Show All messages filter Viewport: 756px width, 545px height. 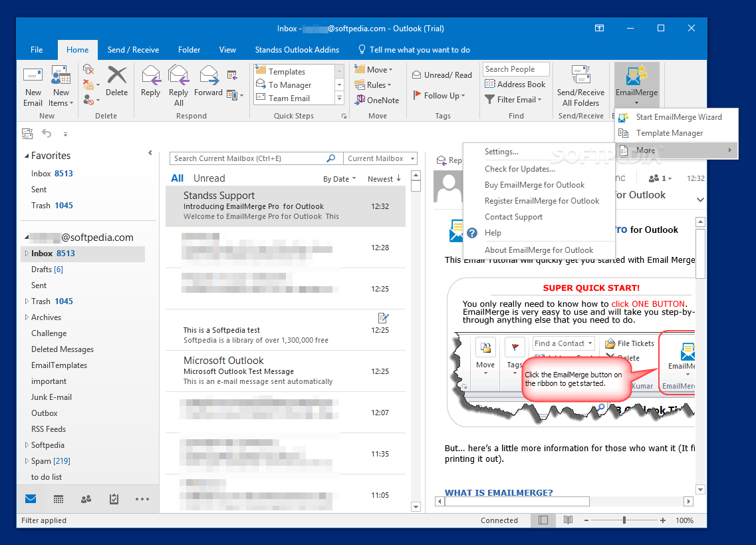click(177, 178)
